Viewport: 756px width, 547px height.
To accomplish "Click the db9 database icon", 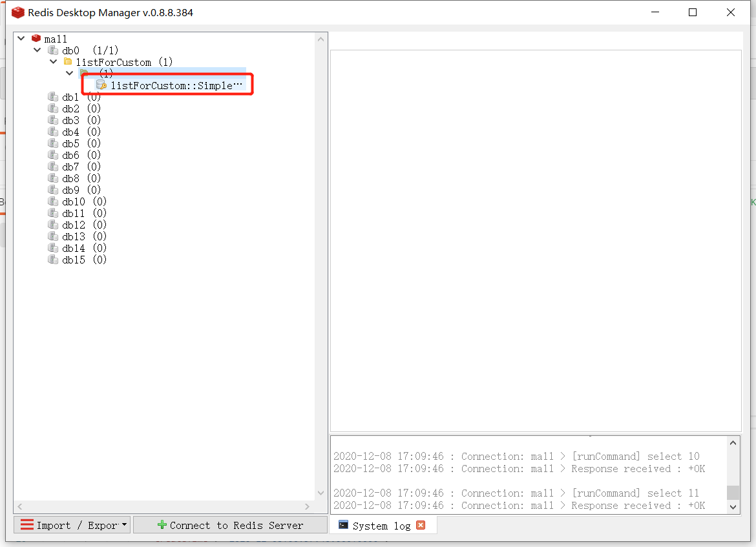I will [53, 190].
